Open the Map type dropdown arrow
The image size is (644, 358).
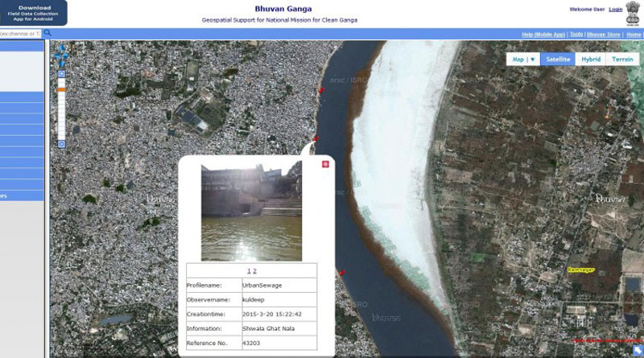(x=533, y=60)
